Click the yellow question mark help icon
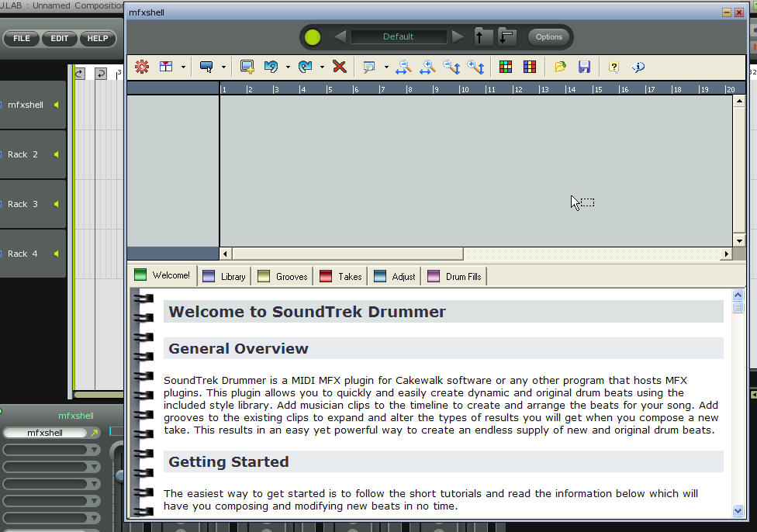The height and width of the screenshot is (532, 757). tap(614, 67)
